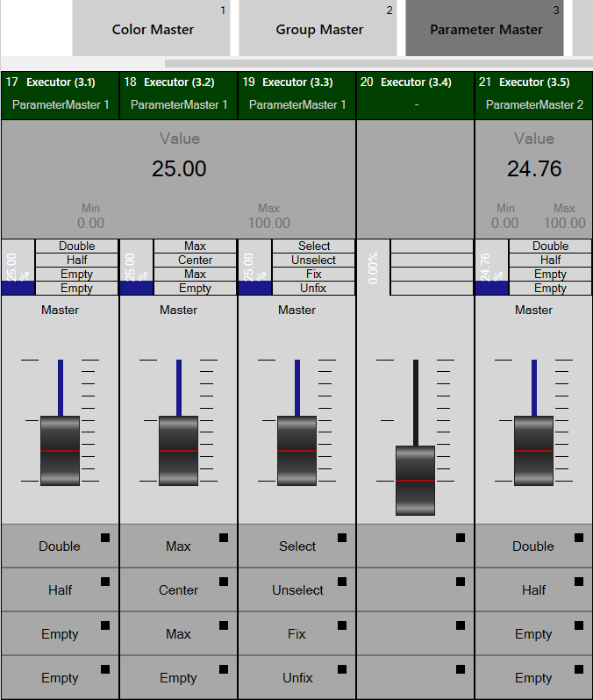593x700 pixels.
Task: Switch to the Color Master tab
Action: pos(152,29)
